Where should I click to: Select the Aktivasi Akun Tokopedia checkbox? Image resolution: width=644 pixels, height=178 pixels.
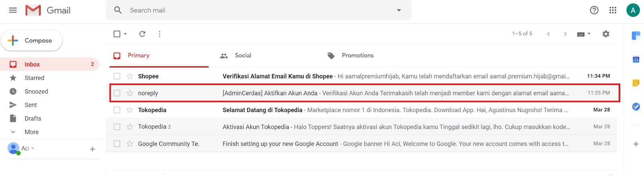[117, 127]
